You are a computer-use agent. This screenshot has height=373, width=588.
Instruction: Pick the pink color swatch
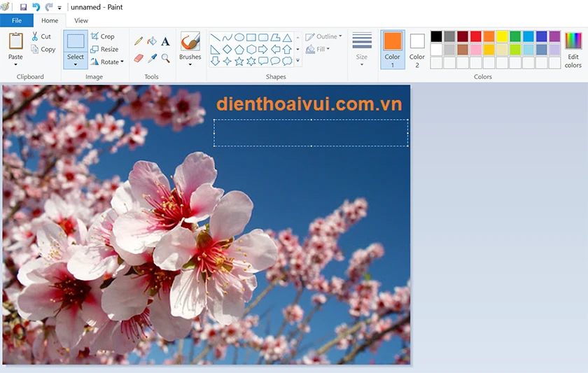475,50
